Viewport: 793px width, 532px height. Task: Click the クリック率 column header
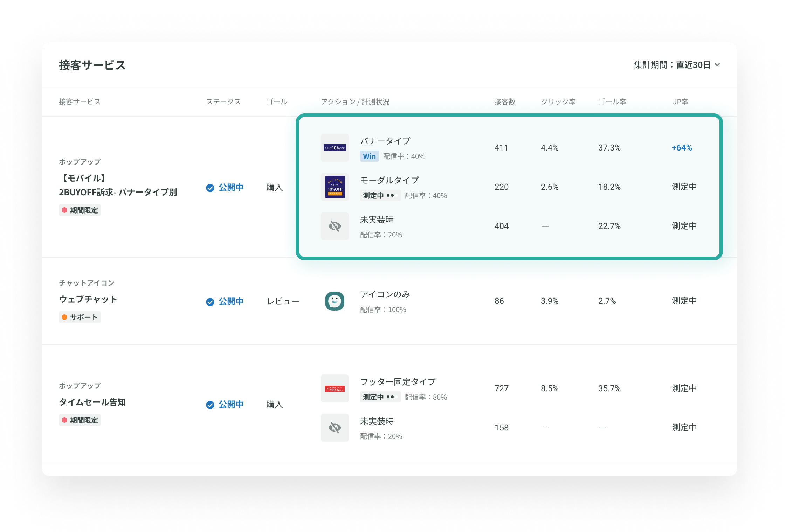pyautogui.click(x=558, y=102)
